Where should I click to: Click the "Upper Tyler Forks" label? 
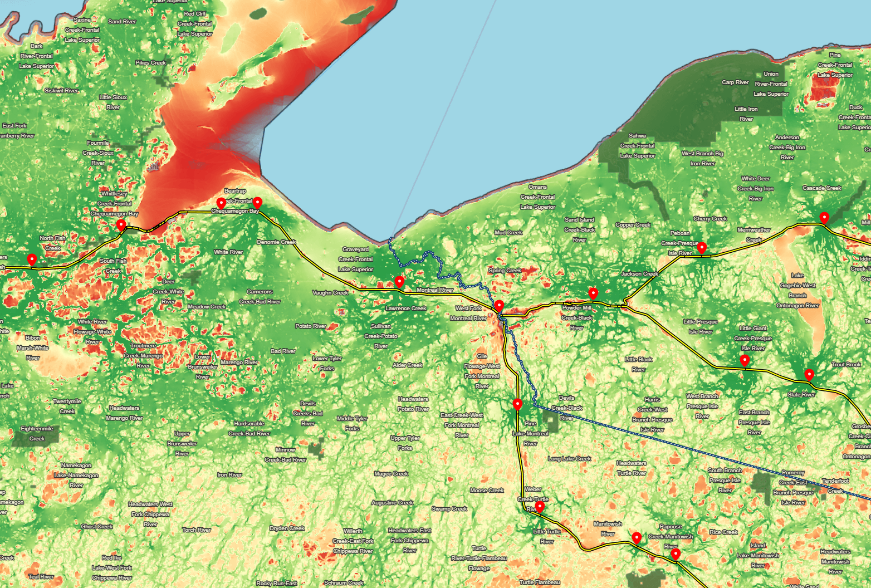click(405, 443)
